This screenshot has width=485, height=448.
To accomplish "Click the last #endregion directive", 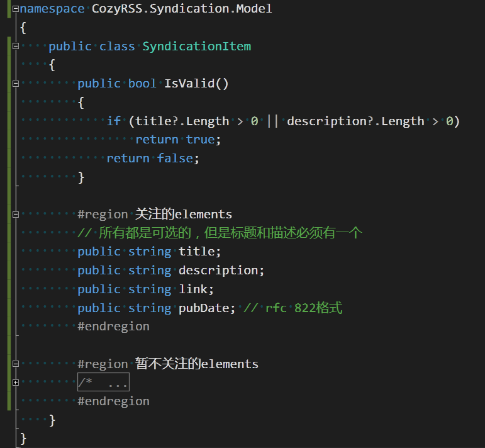I will coord(113,401).
